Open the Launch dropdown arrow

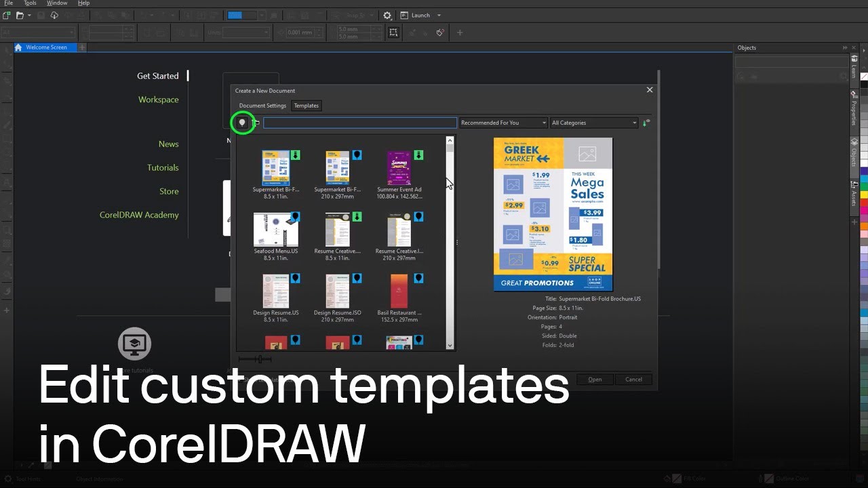(439, 16)
